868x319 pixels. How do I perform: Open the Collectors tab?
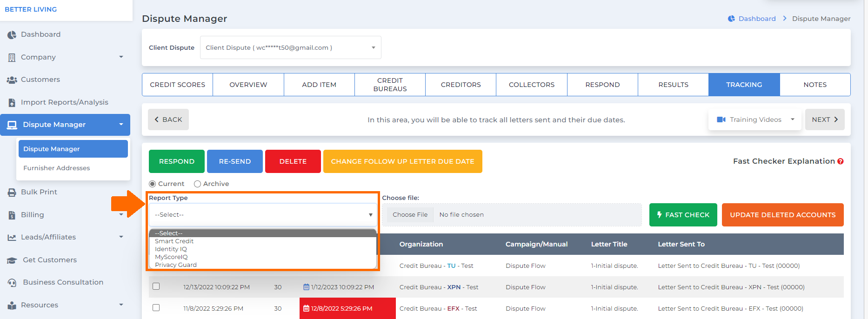coord(531,85)
